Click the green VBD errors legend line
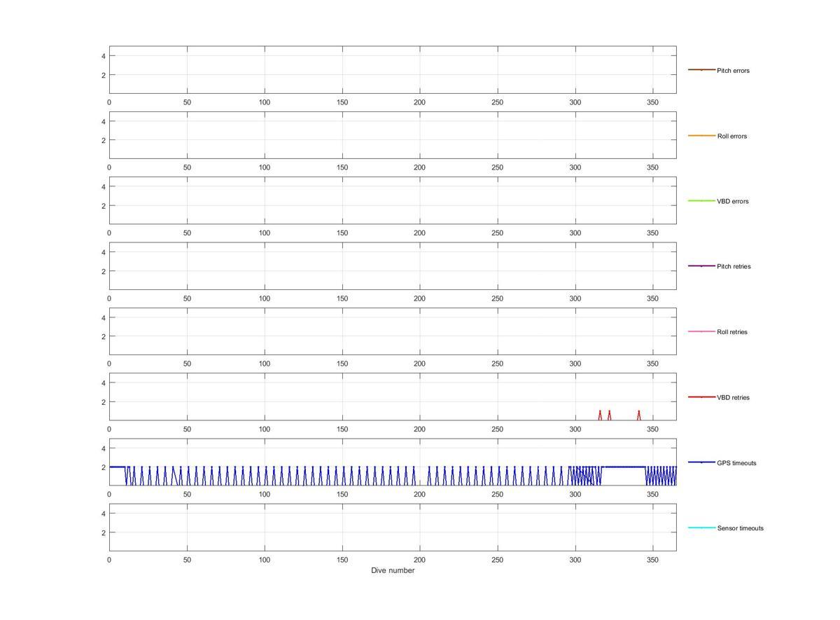840x620 pixels. [x=701, y=201]
